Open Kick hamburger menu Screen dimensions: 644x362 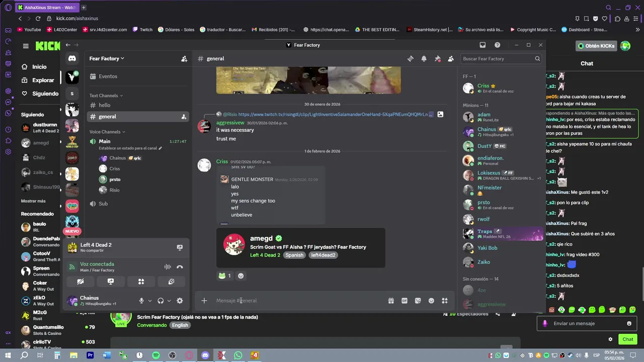coord(26,46)
